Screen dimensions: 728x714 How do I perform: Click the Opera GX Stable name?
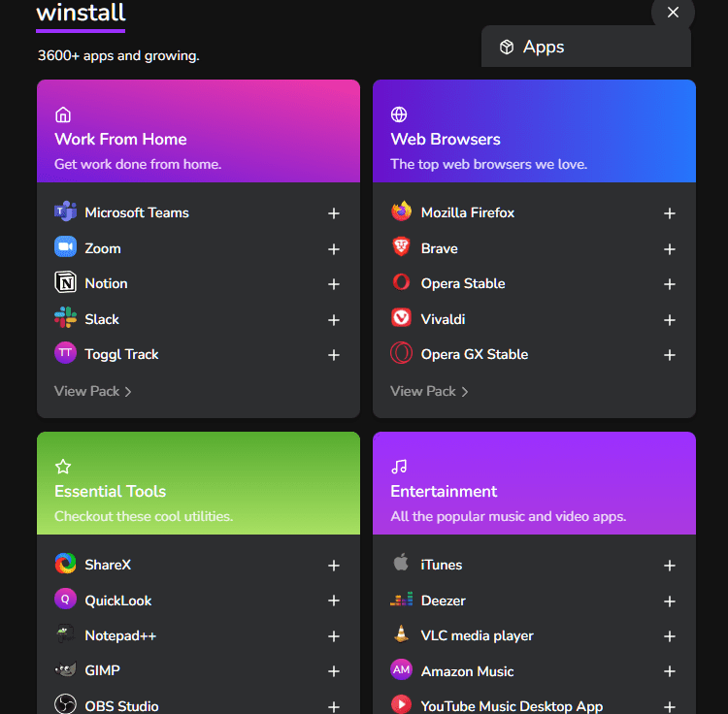point(474,354)
